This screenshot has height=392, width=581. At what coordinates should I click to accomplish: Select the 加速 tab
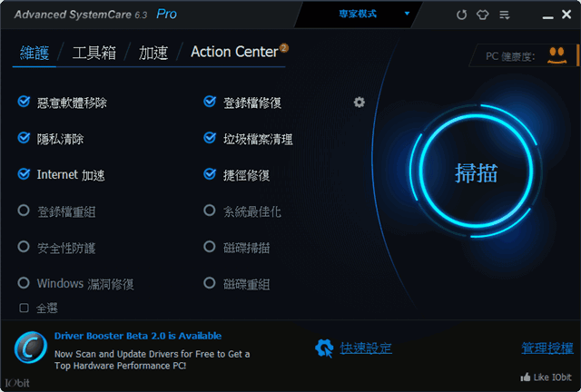tap(153, 53)
